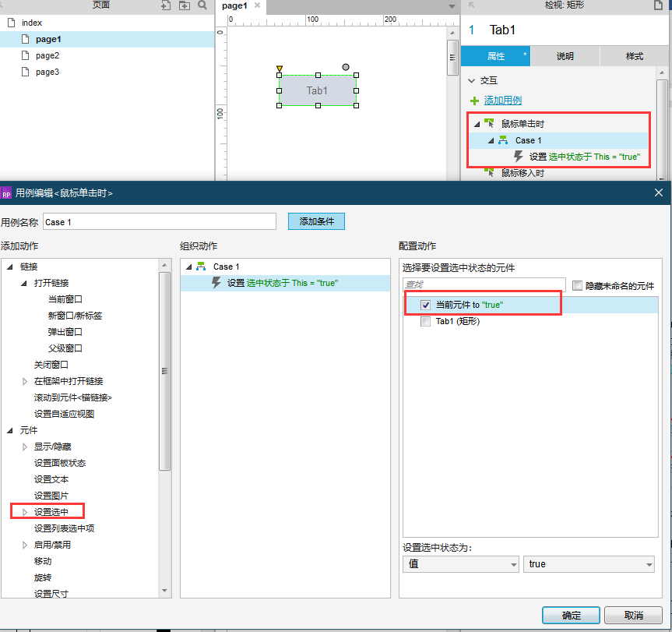This screenshot has width=672, height=632.
Task: Collapse the 打开链接 action group
Action: tap(24, 283)
